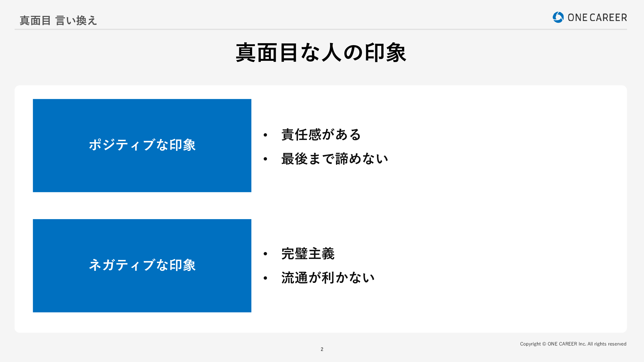The width and height of the screenshot is (644, 362).
Task: Click the blue ONE CAREER swirl logo icon
Action: point(558,17)
